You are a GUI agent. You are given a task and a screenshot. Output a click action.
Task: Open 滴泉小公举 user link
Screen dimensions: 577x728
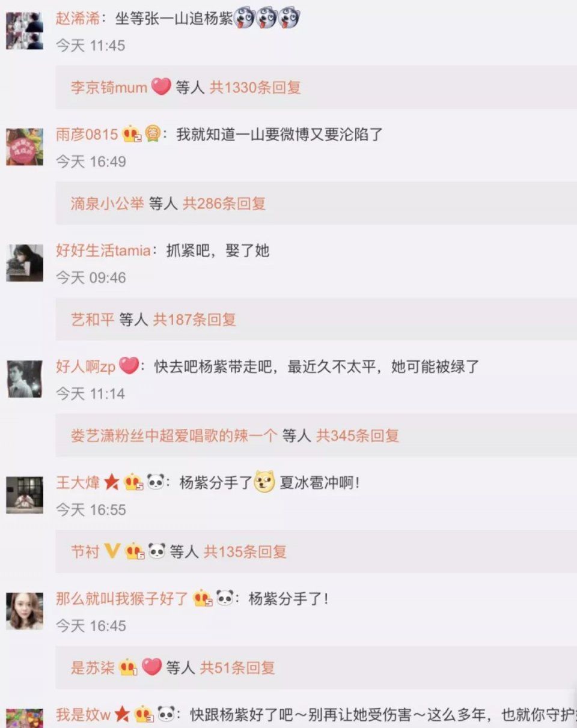coord(107,203)
